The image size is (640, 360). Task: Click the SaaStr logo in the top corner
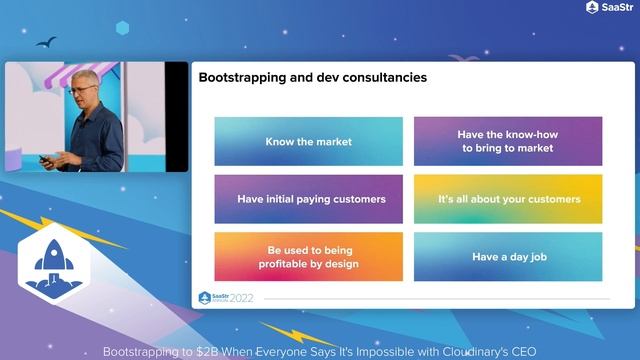(x=609, y=7)
